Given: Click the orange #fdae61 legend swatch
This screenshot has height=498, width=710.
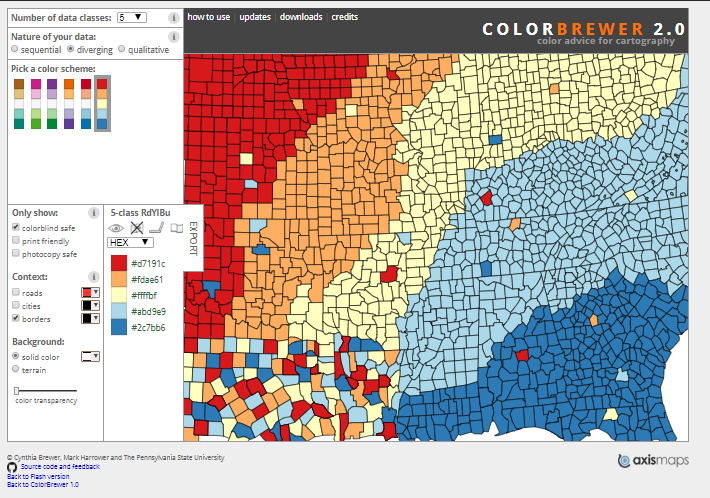Looking at the screenshot, I should pos(119,279).
